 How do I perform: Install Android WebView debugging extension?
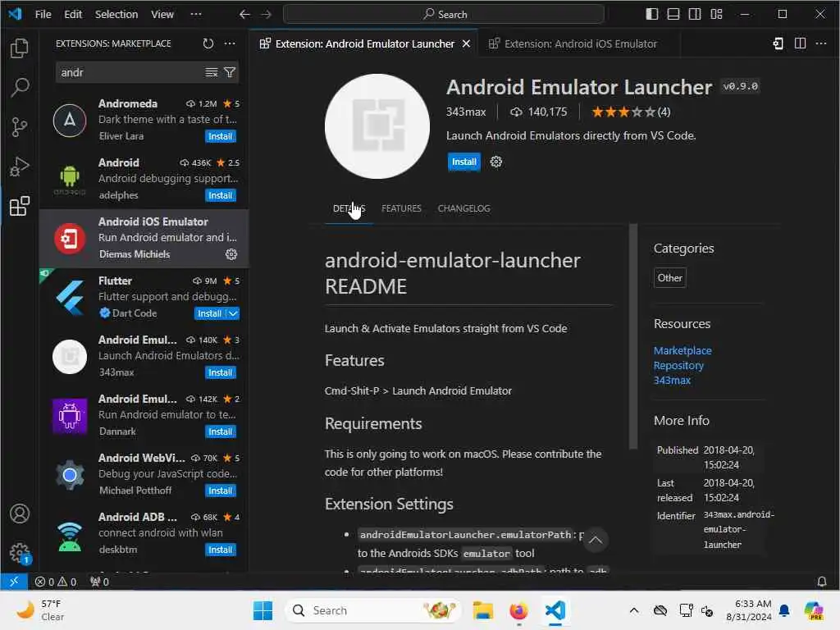(x=220, y=491)
